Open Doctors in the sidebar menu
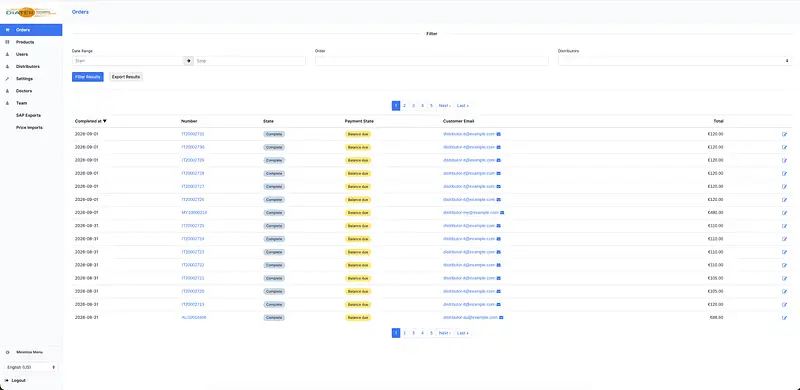 point(24,91)
